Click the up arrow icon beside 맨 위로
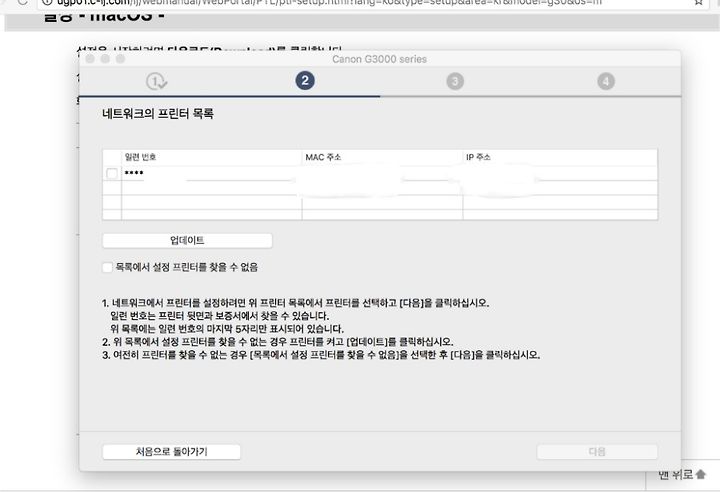 pos(701,474)
